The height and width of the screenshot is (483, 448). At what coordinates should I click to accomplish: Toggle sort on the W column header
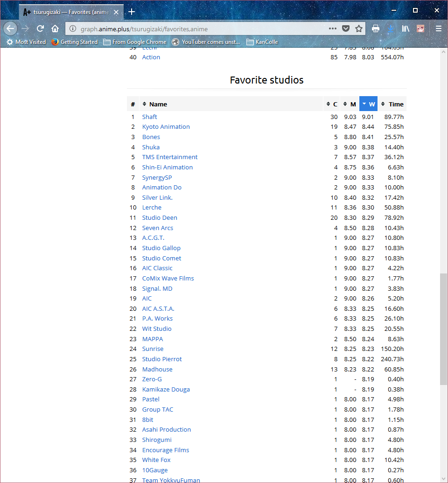coord(368,104)
